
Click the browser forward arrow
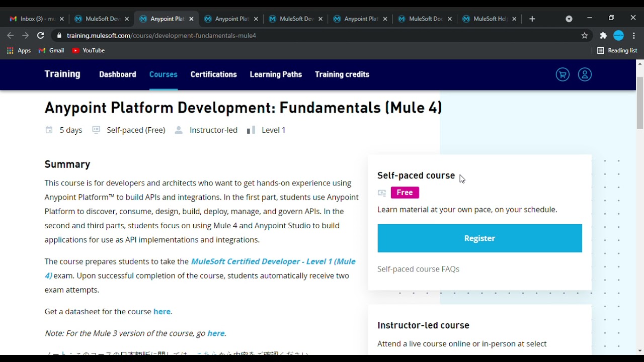pyautogui.click(x=26, y=36)
